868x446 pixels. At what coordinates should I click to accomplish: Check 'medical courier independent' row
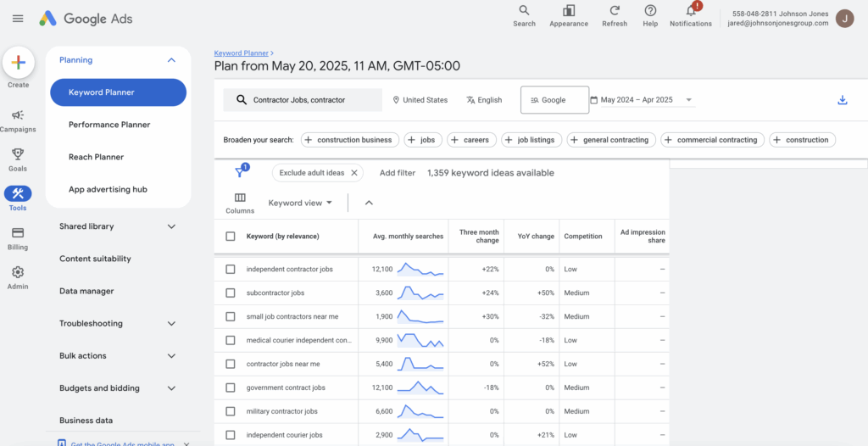[x=231, y=340]
